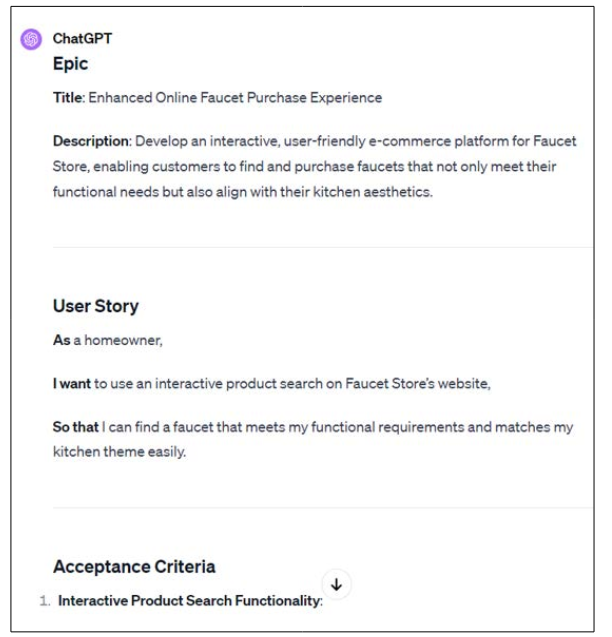Viewport: 612px width, 637px height.
Task: Click the text a homeowner
Action: point(118,340)
